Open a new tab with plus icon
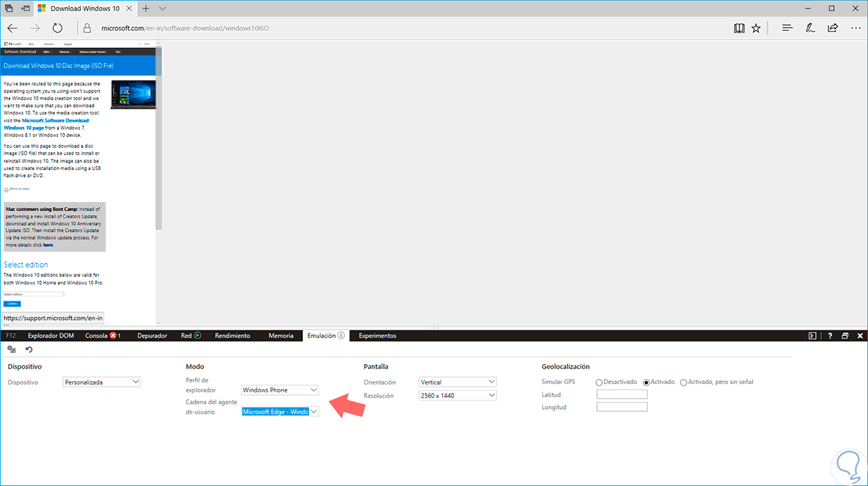The width and height of the screenshot is (868, 486). point(146,8)
